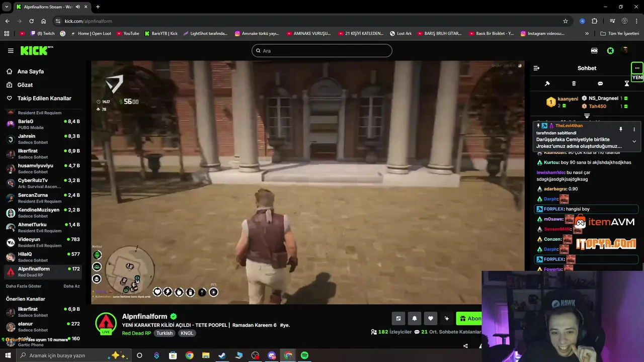Image resolution: width=644 pixels, height=362 pixels.
Task: Click the gavel moderation icon in chat
Action: point(547,83)
